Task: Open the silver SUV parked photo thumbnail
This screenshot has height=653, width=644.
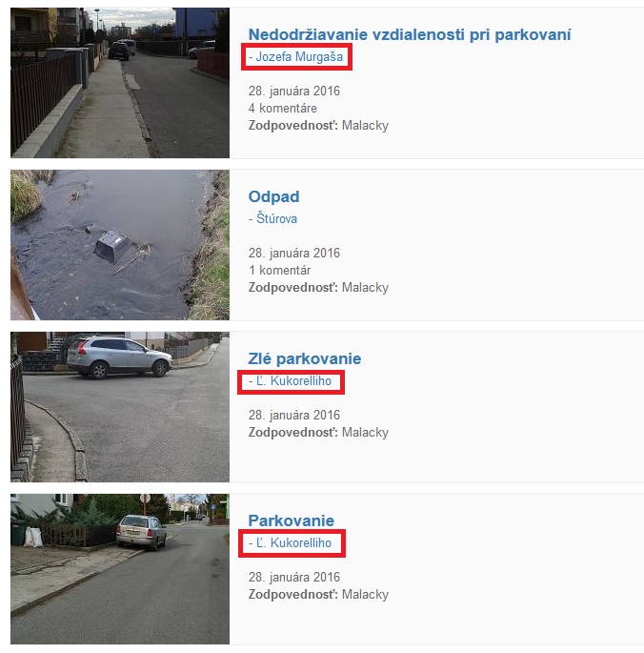Action: tap(120, 407)
